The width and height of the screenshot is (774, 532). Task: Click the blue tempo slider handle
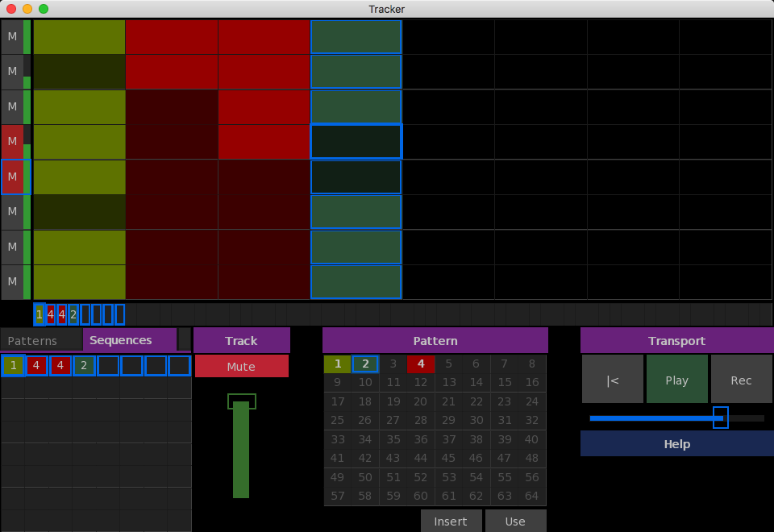pos(721,418)
